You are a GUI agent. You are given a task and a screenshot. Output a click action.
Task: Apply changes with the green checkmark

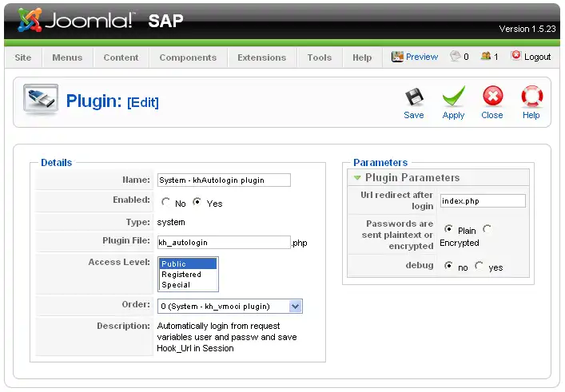[453, 98]
